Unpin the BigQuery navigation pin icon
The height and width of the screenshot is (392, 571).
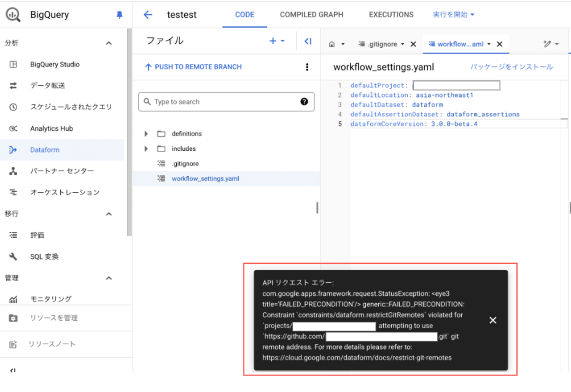point(119,15)
